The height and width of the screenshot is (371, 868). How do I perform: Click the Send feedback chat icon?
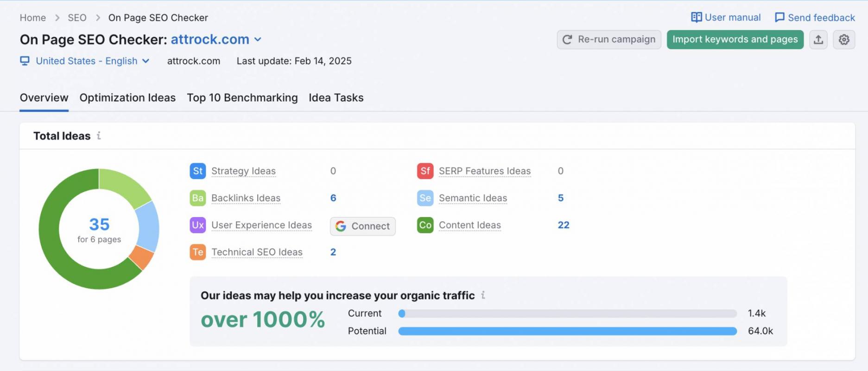(x=780, y=17)
